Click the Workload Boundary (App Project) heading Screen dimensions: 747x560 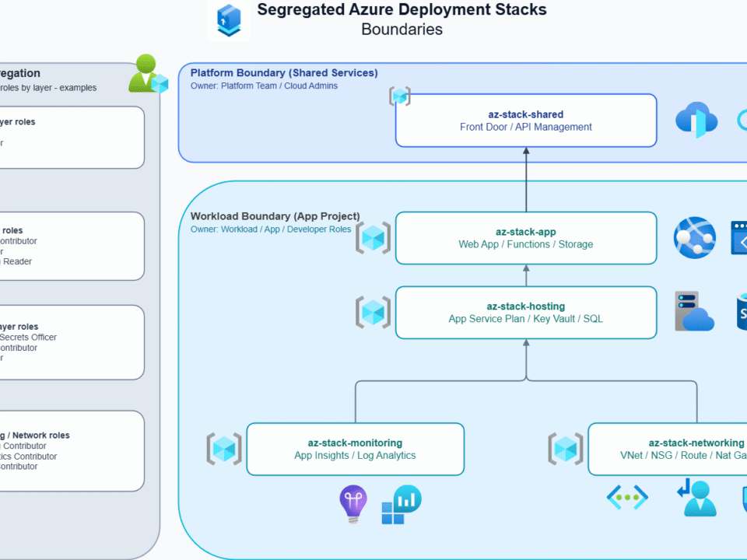point(275,216)
